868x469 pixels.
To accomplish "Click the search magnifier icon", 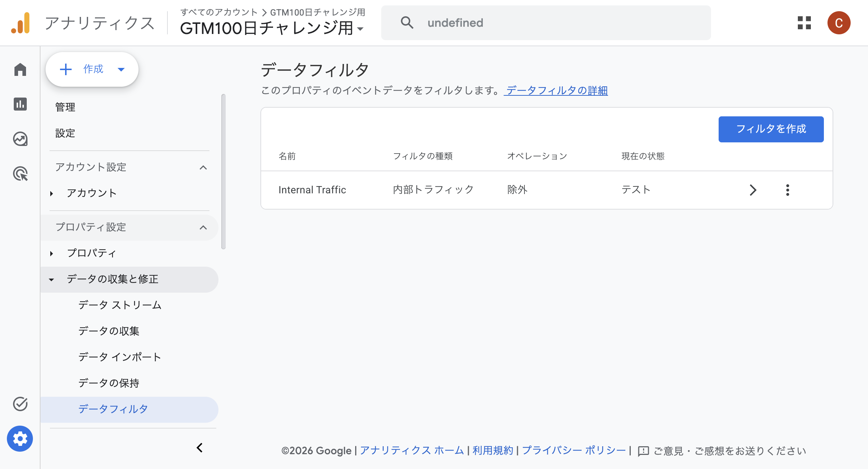I will click(407, 22).
